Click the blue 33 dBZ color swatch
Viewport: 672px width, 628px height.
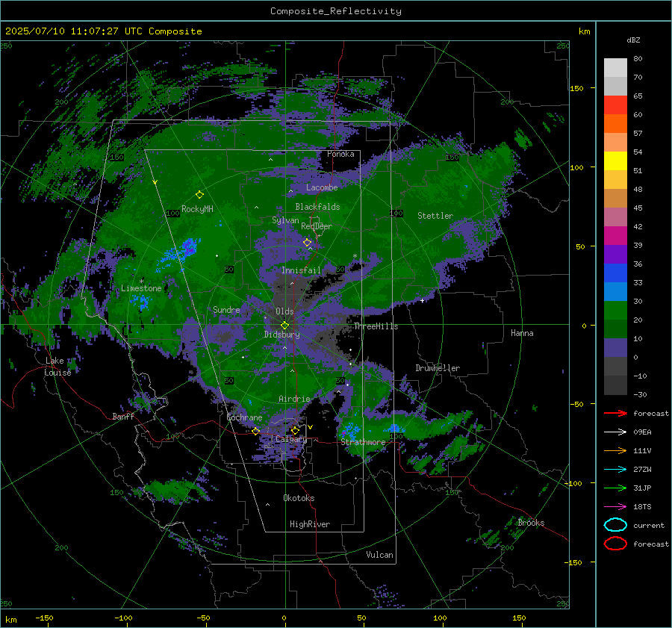coord(615,273)
